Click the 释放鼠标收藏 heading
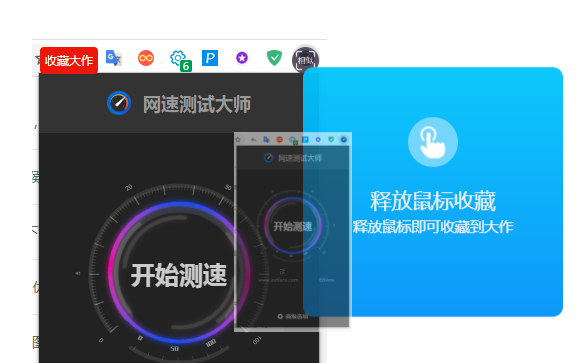 pos(433,201)
